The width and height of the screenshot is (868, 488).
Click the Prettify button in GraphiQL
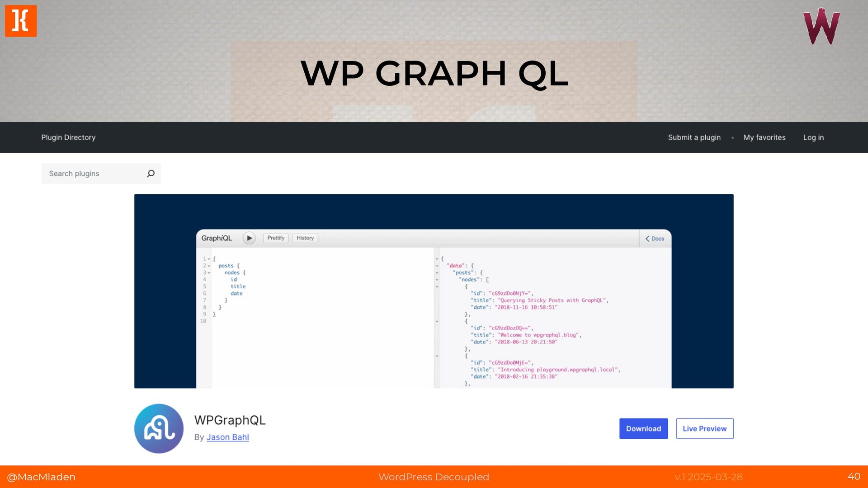tap(276, 238)
